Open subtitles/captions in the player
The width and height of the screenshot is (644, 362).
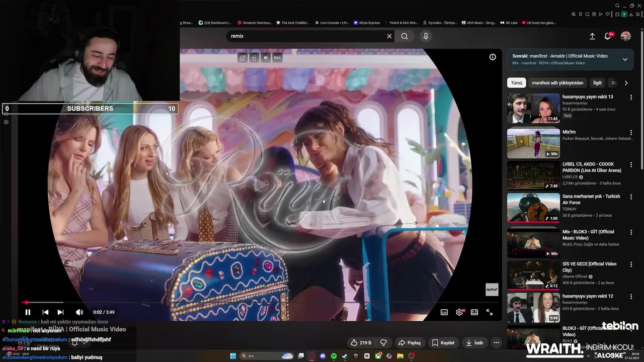[444, 312]
